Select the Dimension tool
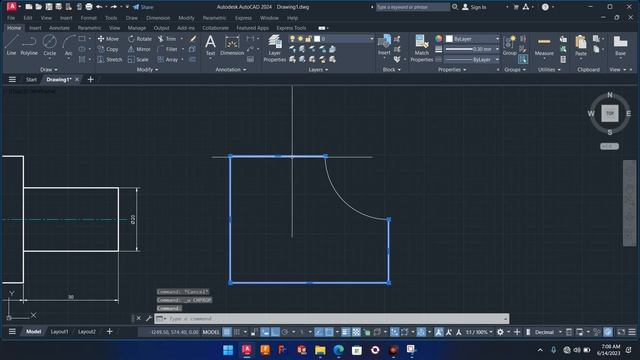Viewport: 640px width, 360px height. 232,45
